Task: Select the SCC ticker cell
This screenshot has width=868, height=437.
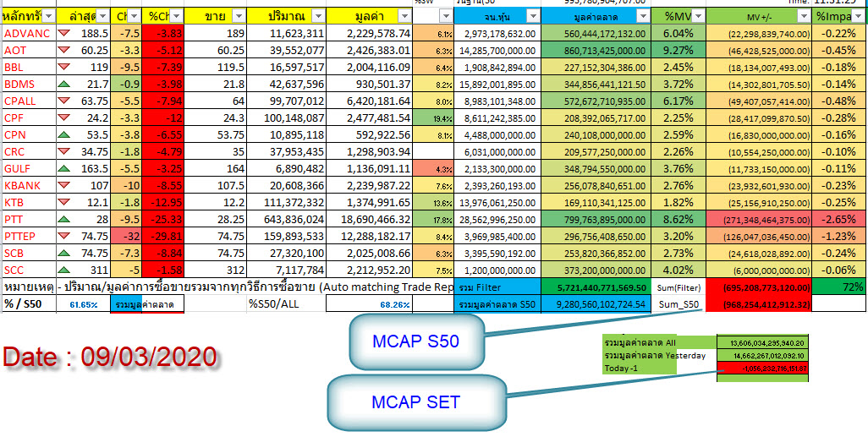Action: [x=28, y=270]
